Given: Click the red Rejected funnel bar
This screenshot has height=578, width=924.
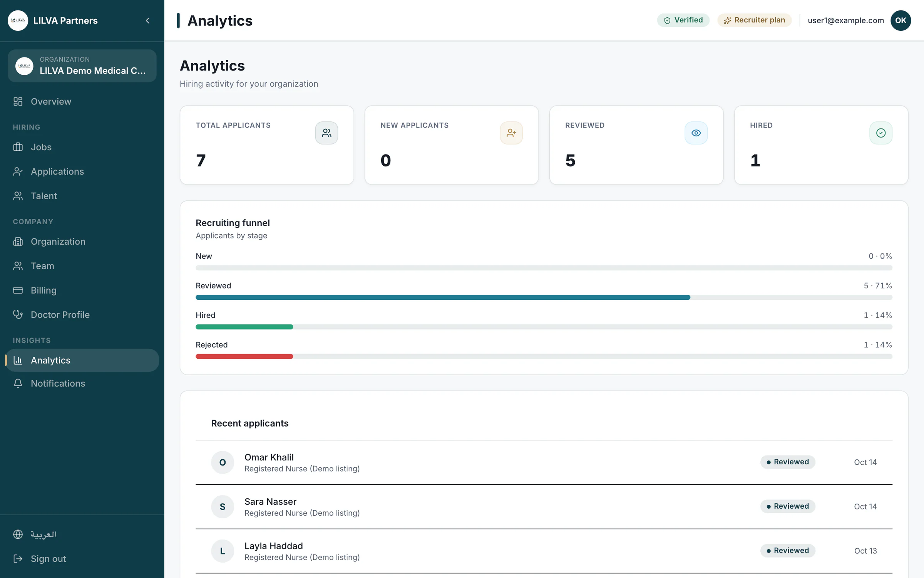Looking at the screenshot, I should coord(244,356).
